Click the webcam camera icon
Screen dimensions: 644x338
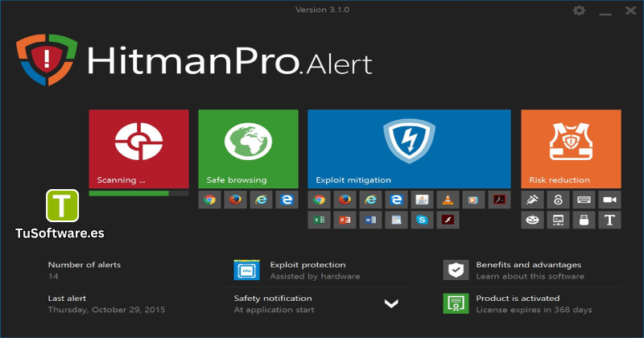[x=610, y=200]
